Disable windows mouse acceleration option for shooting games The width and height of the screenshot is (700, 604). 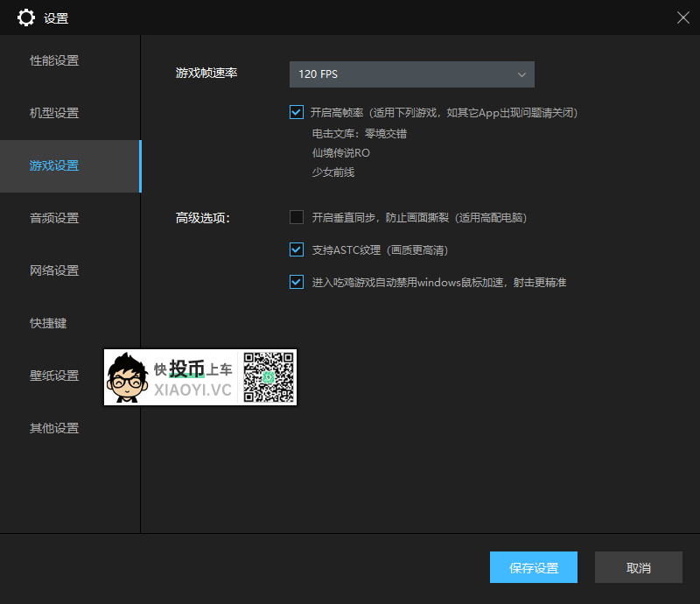tap(296, 282)
